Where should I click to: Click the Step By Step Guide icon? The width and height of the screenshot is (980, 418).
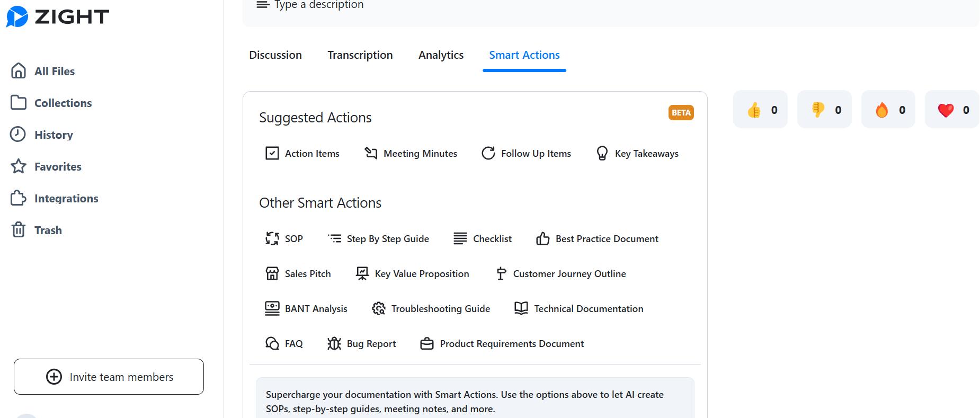click(x=335, y=238)
